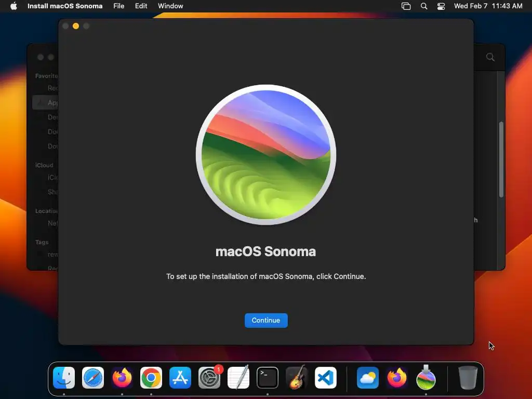Screen dimensions: 532x399
Task: Open Stage Manager in the menu bar
Action: [x=406, y=6]
